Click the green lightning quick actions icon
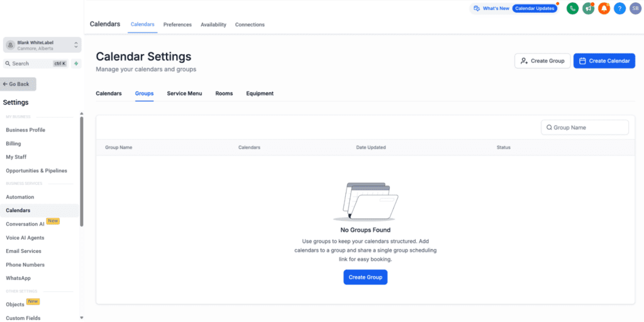Screen dimensions: 644x322 pos(76,64)
